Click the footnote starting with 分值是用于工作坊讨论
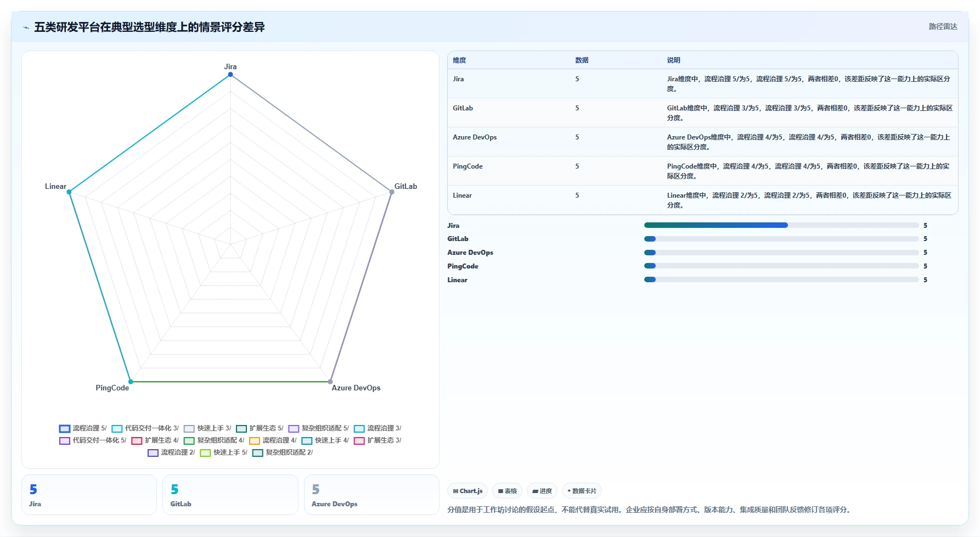This screenshot has width=980, height=537. pos(650,510)
